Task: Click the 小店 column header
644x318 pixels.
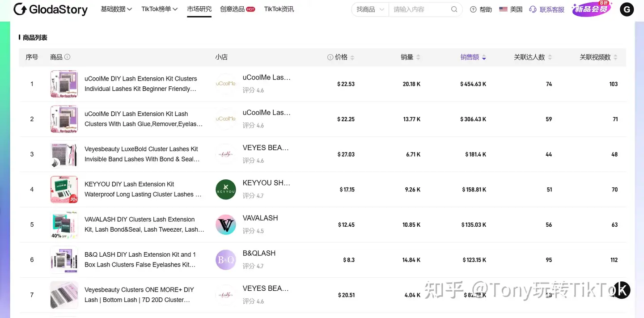Action: point(221,57)
